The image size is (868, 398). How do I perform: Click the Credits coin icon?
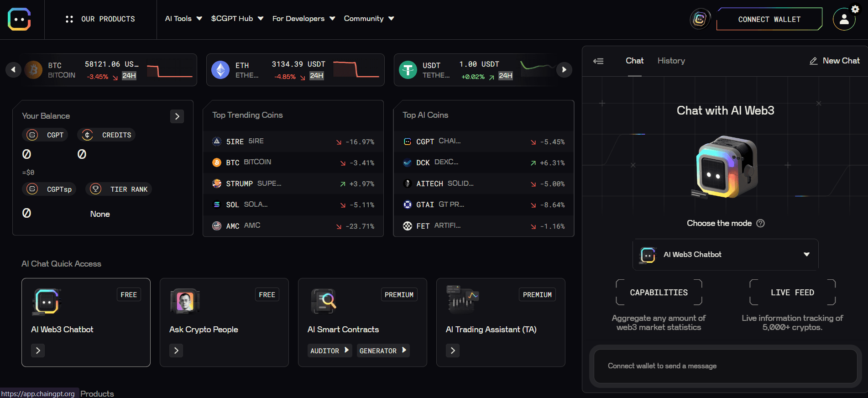87,135
